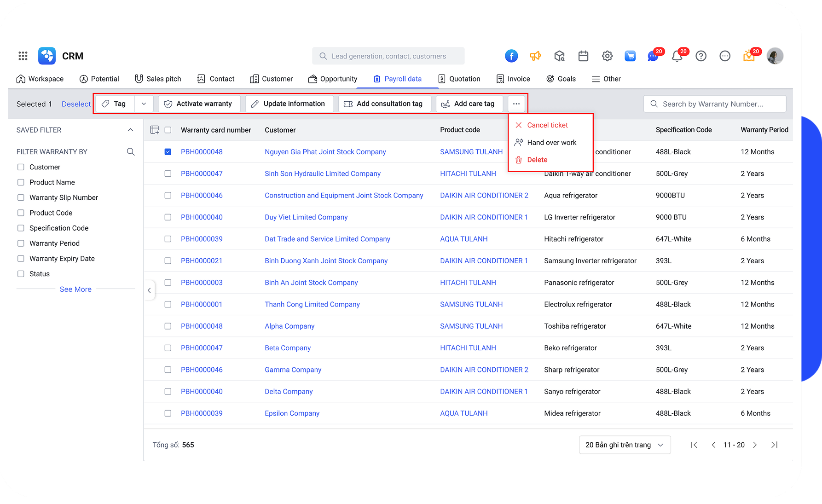Click the Search by Warranty Number field
Screen dimensions: 822x504
[x=715, y=104]
